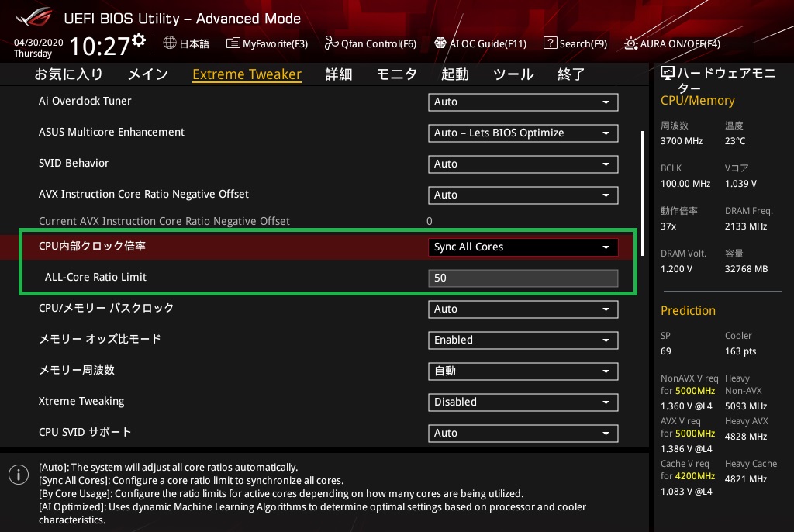This screenshot has height=532, width=794.
Task: Select the メモリー周波数 label
Action: [77, 370]
